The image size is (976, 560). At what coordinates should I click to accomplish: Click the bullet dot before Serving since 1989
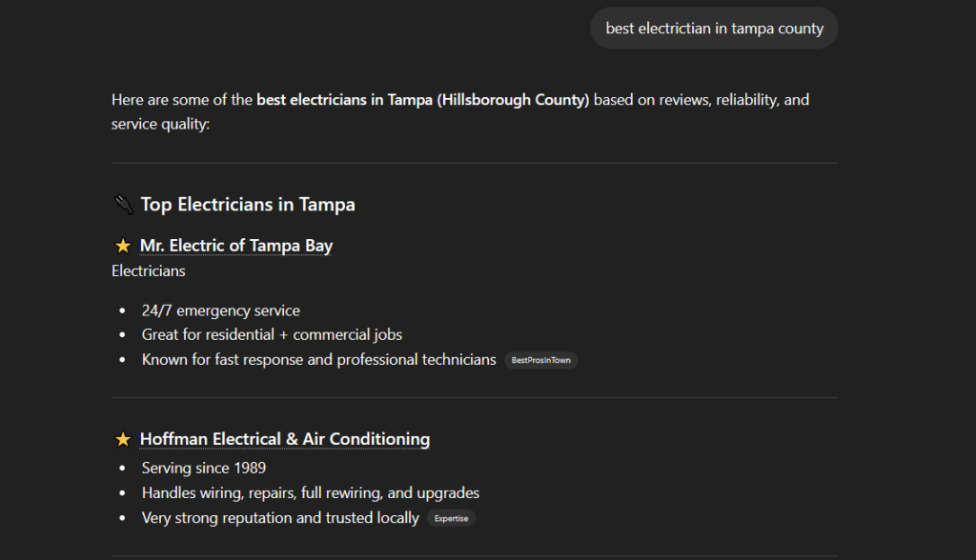pos(122,468)
